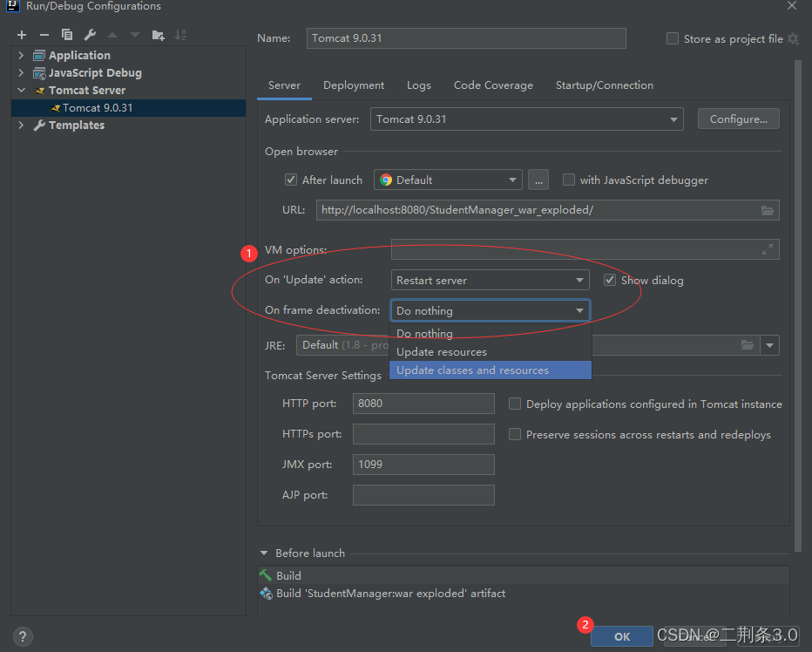
Task: Open the JRE dropdown arrow
Action: pos(769,345)
